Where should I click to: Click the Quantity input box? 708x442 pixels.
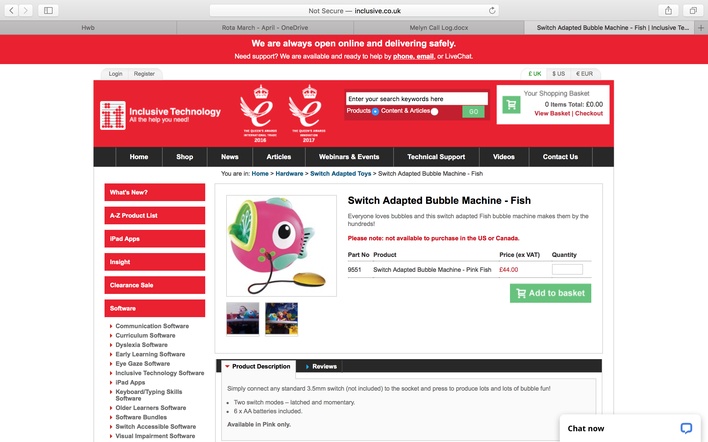[x=567, y=270]
